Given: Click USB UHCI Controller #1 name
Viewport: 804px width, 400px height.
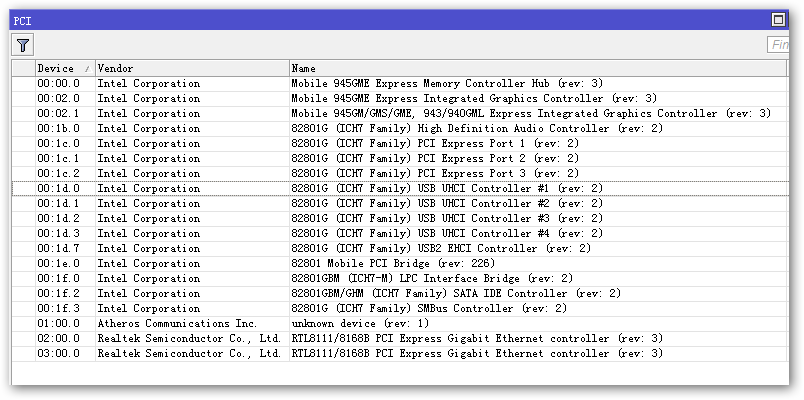Looking at the screenshot, I should 447,188.
